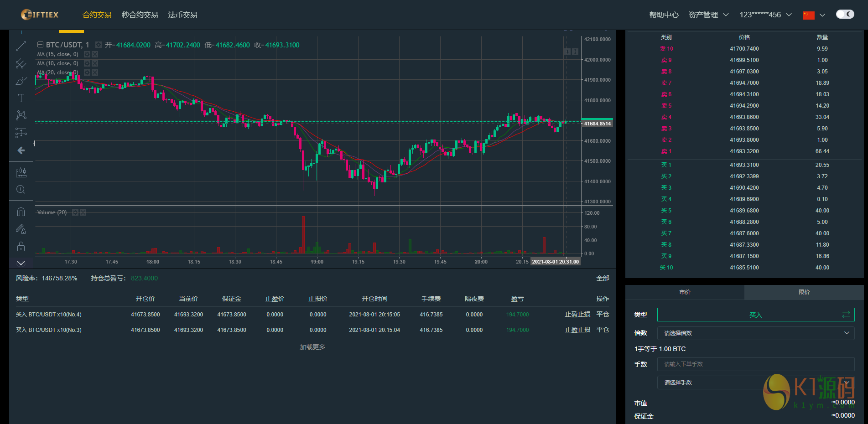
Task: Select sell order 卖 1 at 41693.3200
Action: [744, 151]
